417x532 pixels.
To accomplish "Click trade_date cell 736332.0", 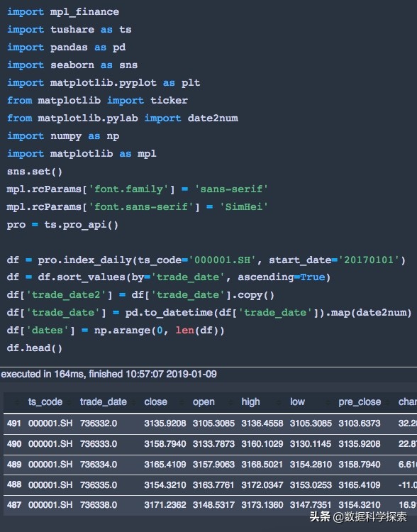I will click(x=99, y=423).
